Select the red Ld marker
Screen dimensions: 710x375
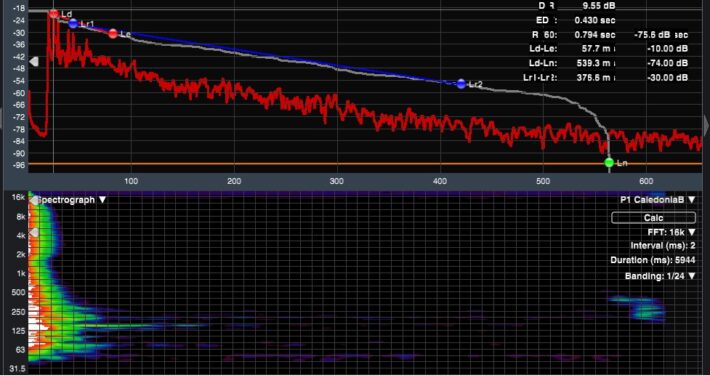[53, 14]
